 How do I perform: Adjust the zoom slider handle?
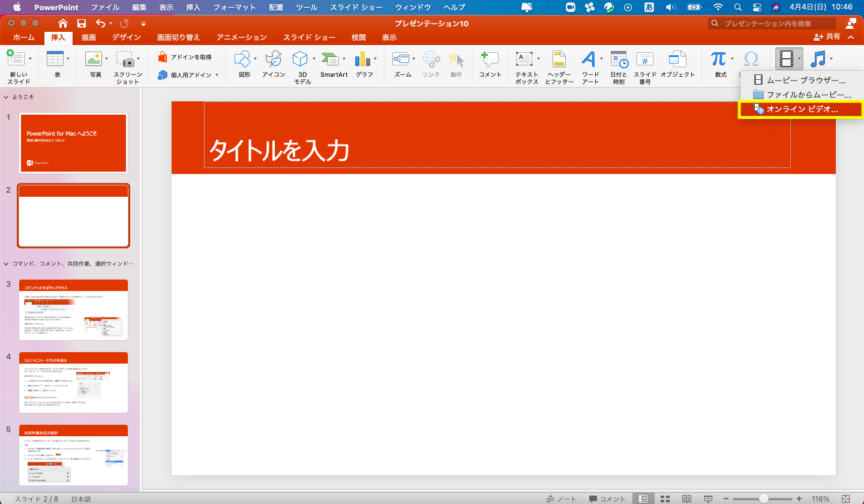763,499
